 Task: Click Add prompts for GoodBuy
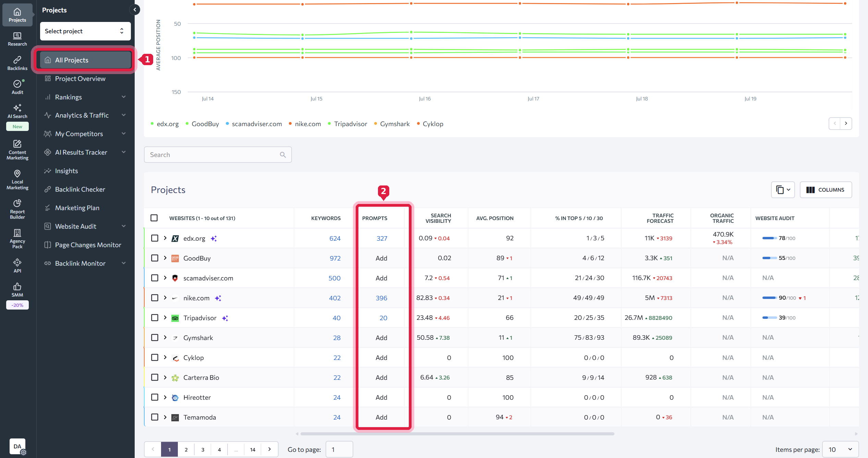point(381,258)
